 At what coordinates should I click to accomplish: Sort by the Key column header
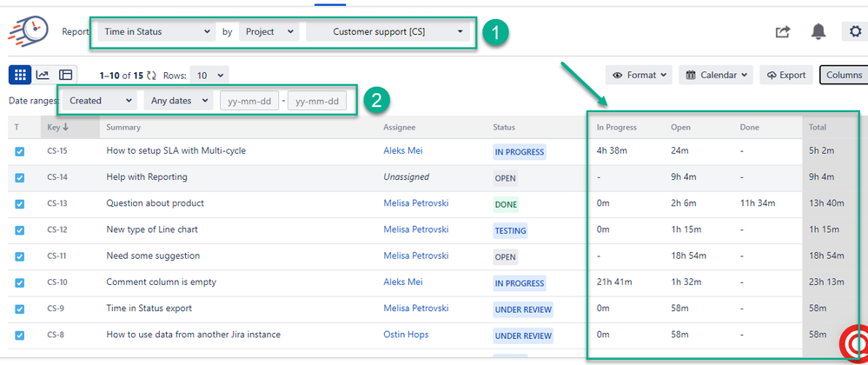(70, 127)
